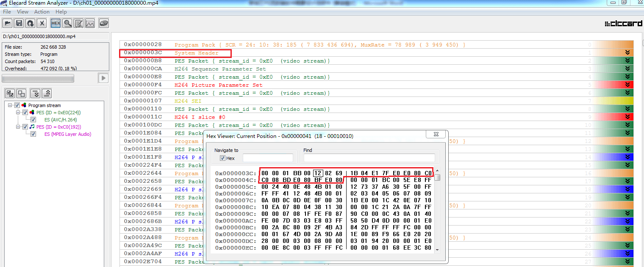
Task: Select the H264 Sequence Parameter Set row
Action: tap(220, 69)
